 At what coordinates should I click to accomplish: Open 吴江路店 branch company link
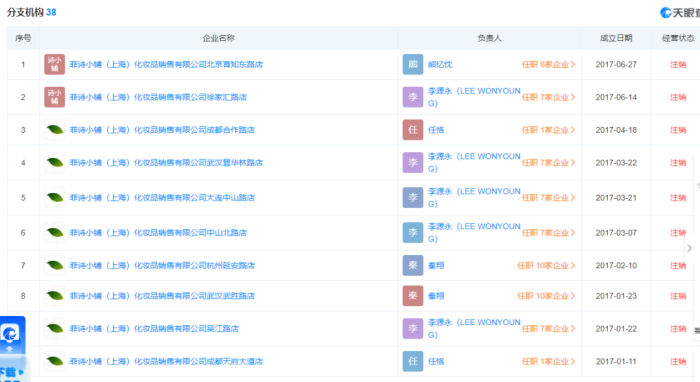click(x=154, y=329)
